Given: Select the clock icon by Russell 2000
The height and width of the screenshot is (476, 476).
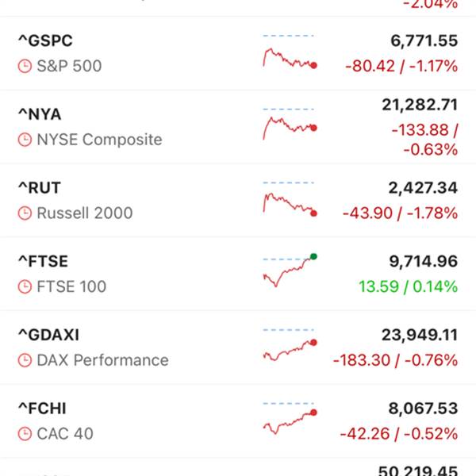Looking at the screenshot, I should click(25, 213).
